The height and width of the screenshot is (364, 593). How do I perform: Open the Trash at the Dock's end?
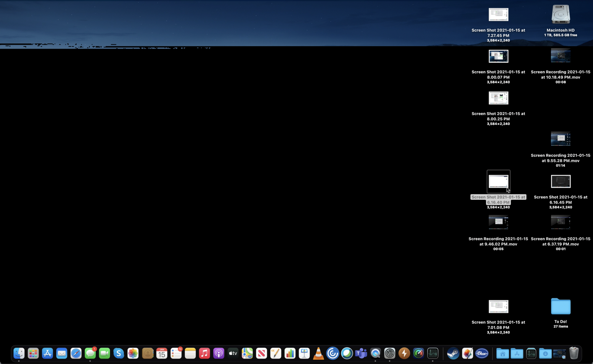(574, 353)
